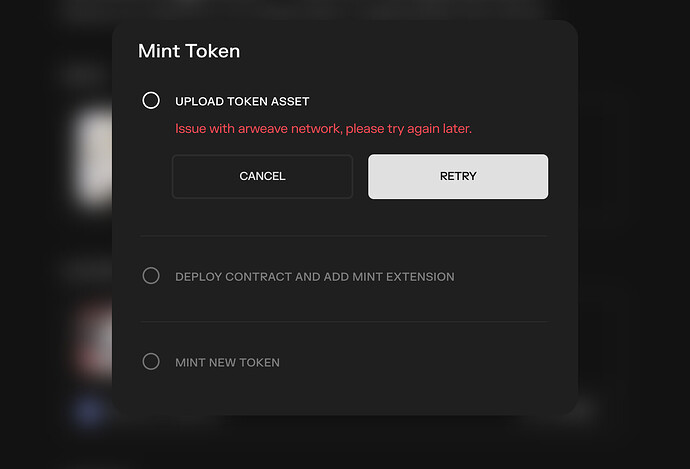Viewport: 690px width, 469px height.
Task: Click the Deploy Contract and Add Mint Extension label
Action: click(x=314, y=276)
